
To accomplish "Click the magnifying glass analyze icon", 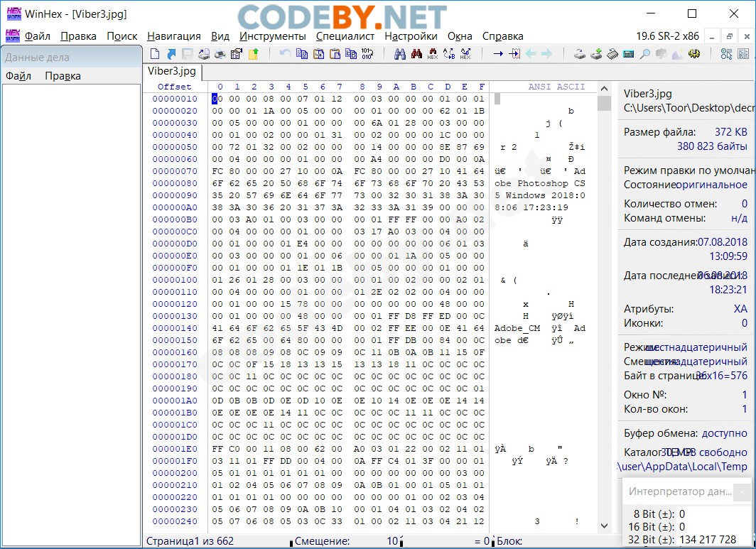I will click(x=644, y=53).
